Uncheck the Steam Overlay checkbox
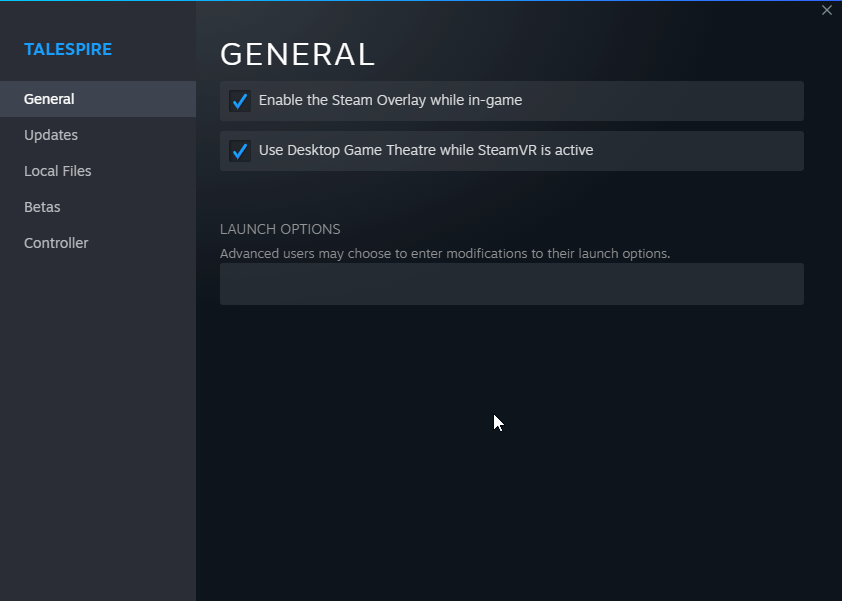 pyautogui.click(x=239, y=101)
